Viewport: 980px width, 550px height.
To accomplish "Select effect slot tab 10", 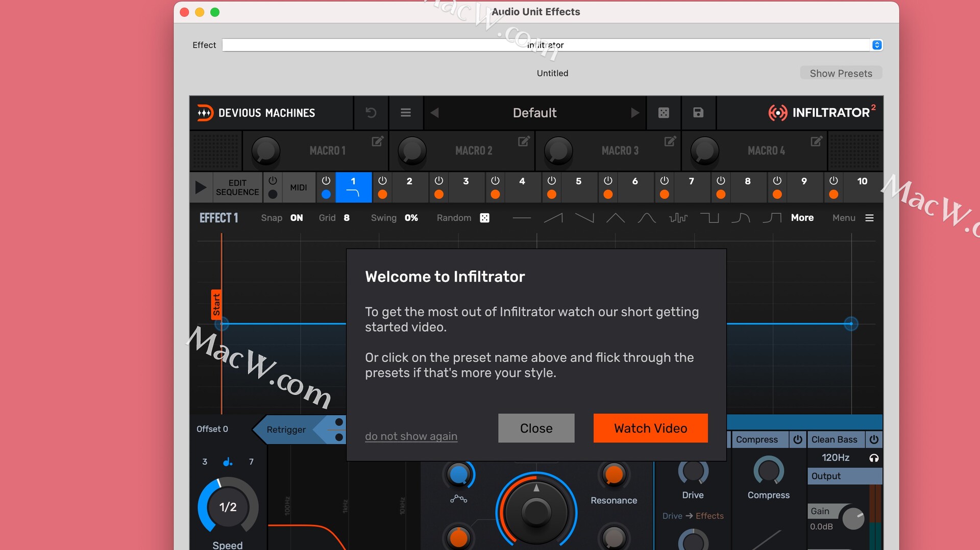I will 862,187.
